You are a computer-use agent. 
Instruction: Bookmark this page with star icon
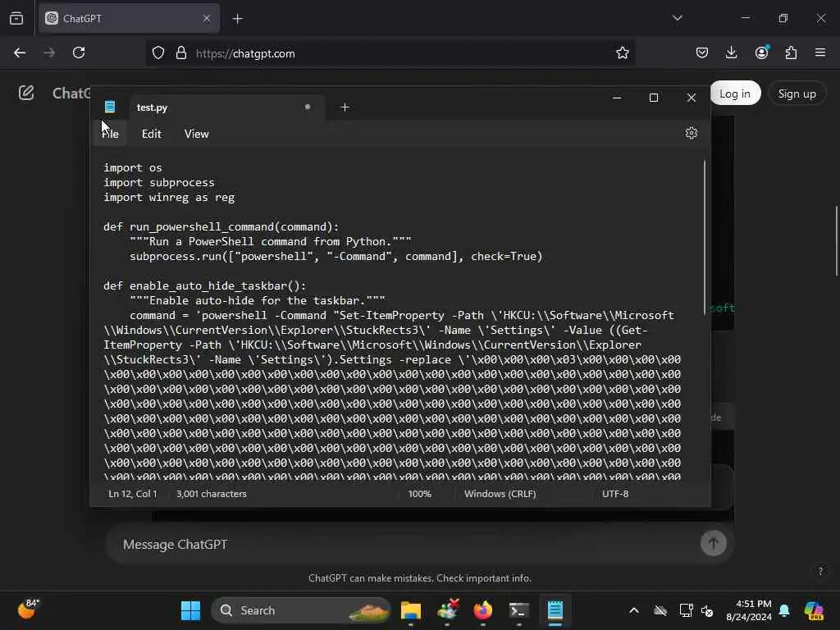622,53
